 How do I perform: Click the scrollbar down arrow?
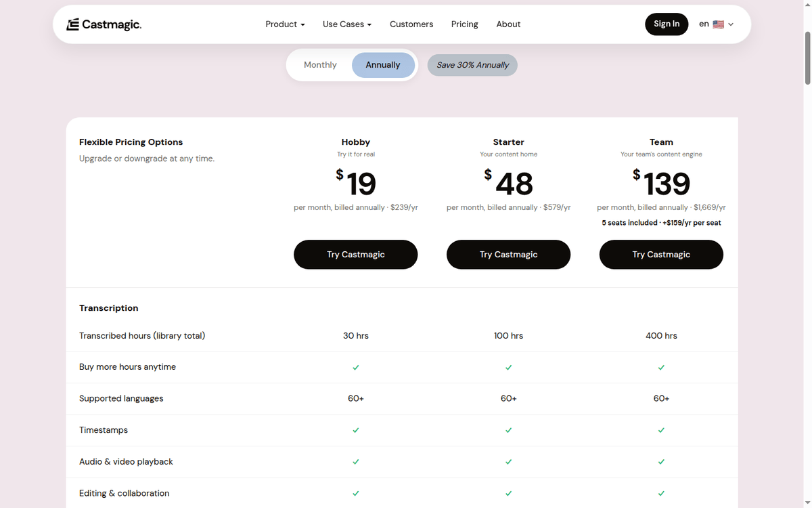(807, 503)
